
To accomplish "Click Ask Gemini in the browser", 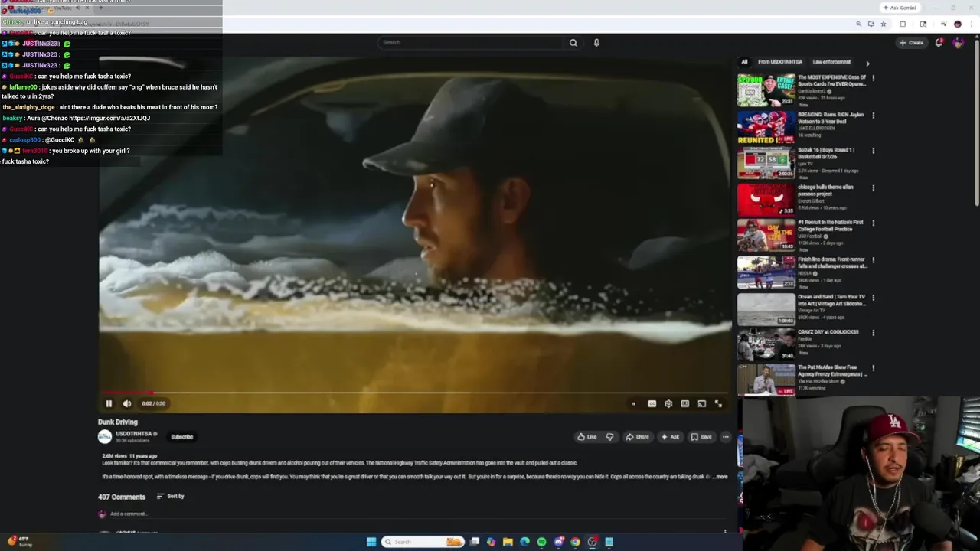I will click(x=900, y=8).
